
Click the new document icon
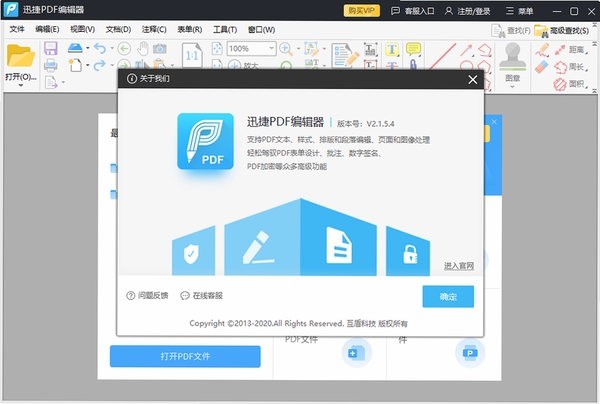(x=75, y=65)
